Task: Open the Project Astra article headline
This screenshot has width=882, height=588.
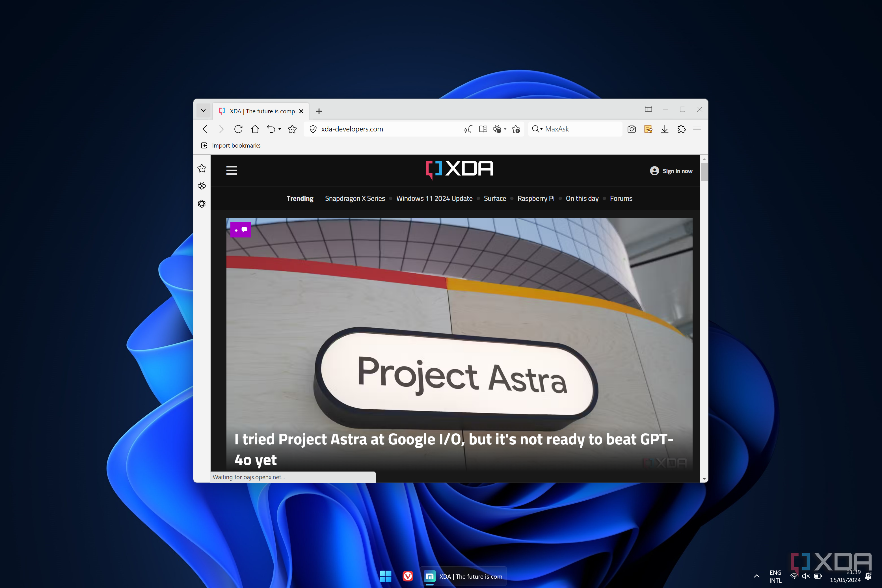Action: click(x=454, y=449)
